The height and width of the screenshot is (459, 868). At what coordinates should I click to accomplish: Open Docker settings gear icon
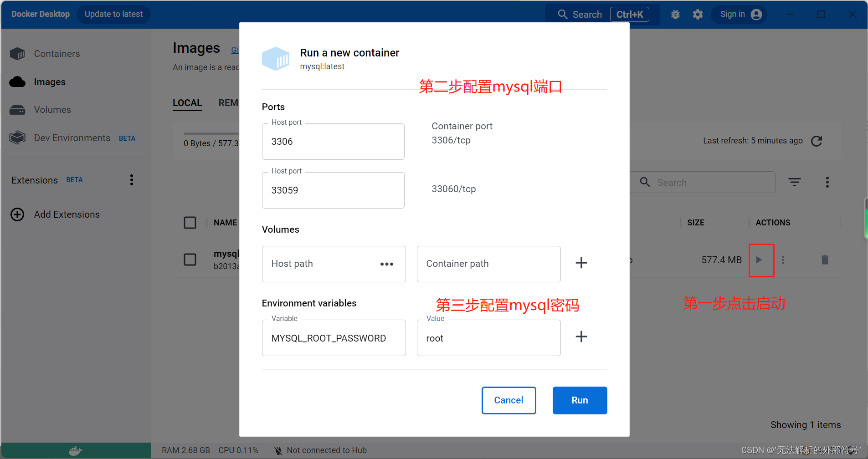point(698,15)
